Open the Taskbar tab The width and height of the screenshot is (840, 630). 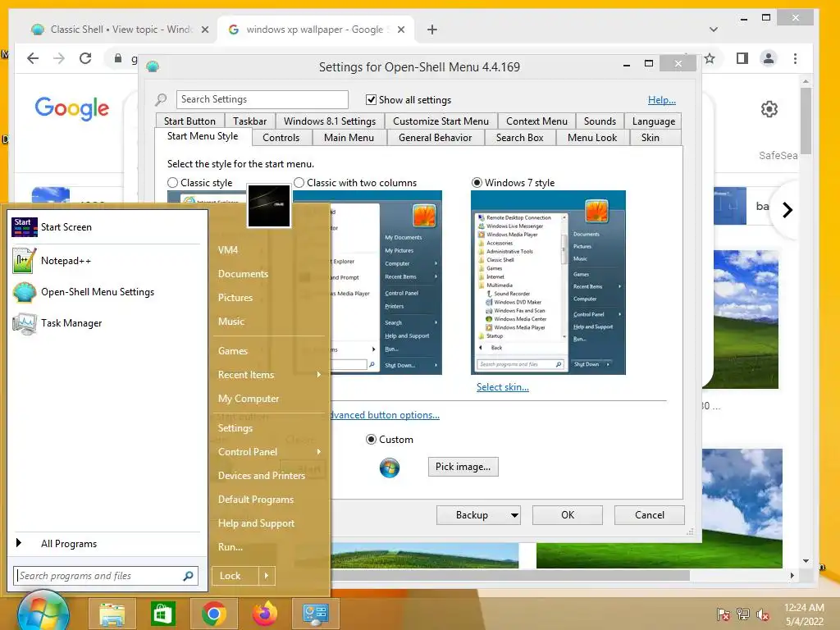pyautogui.click(x=249, y=121)
